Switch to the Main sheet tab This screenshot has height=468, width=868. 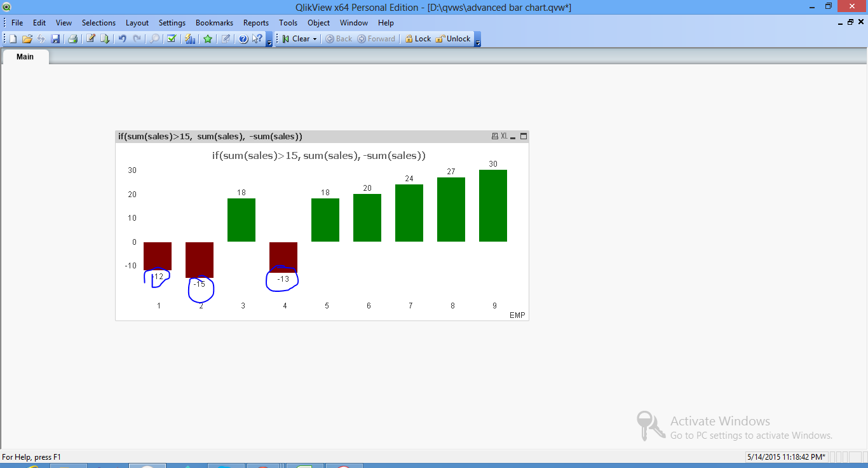[x=25, y=57]
